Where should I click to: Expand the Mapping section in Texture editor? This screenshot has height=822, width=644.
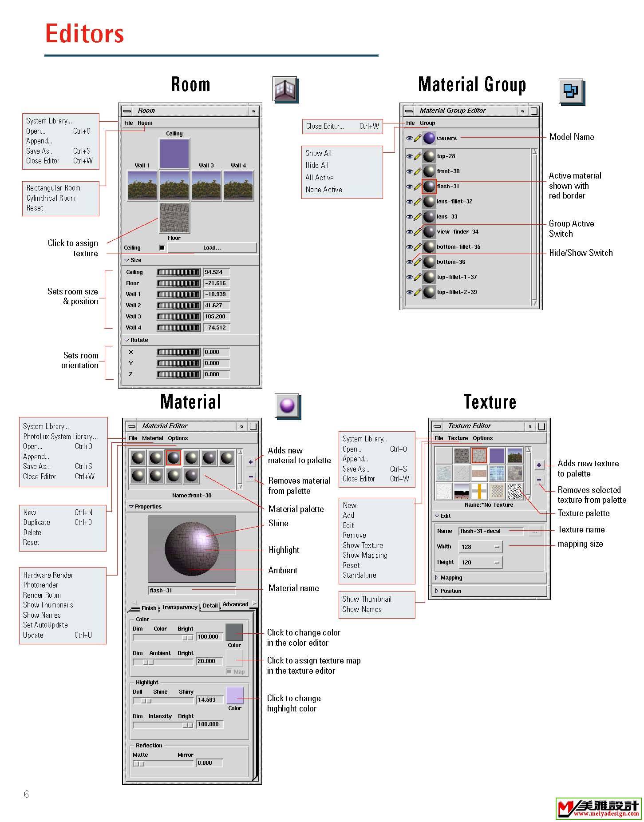(437, 578)
